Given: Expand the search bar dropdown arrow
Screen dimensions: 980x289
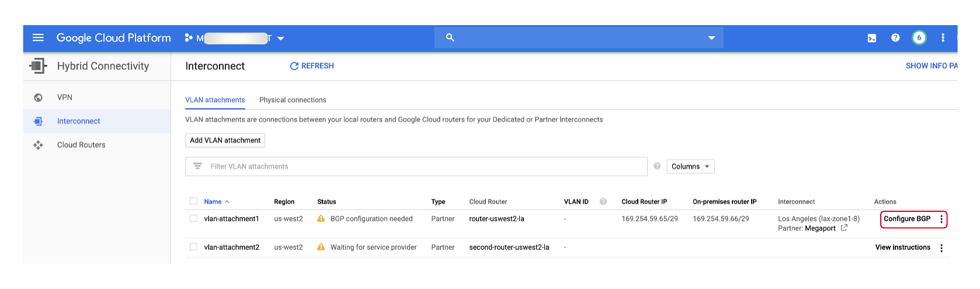Looking at the screenshot, I should 711,38.
